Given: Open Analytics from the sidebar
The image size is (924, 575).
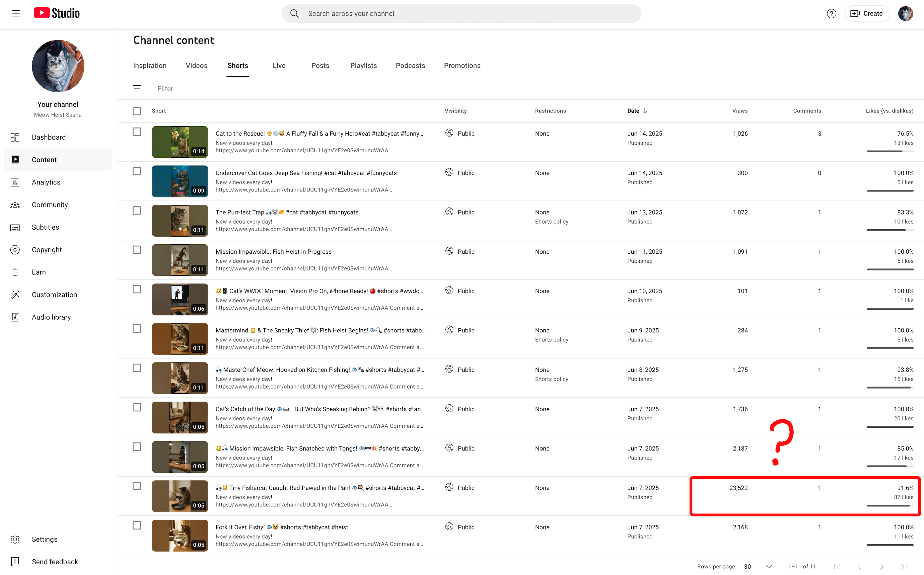Looking at the screenshot, I should pyautogui.click(x=46, y=182).
